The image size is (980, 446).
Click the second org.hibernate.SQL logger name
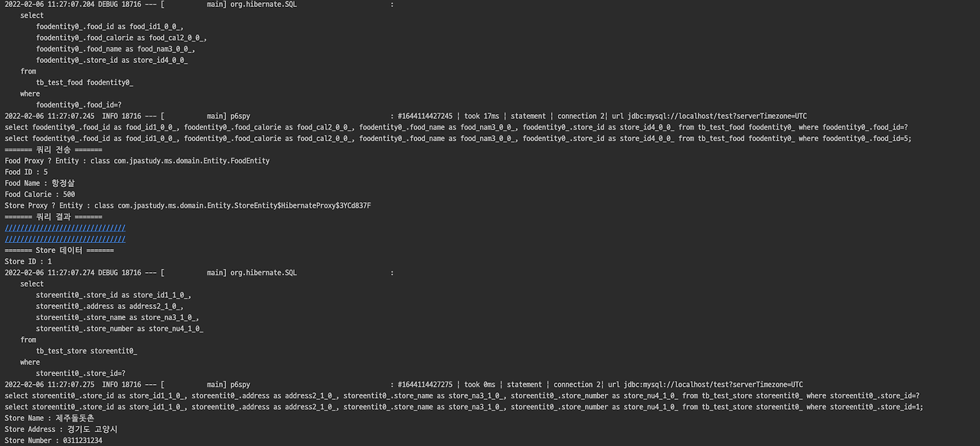263,273
